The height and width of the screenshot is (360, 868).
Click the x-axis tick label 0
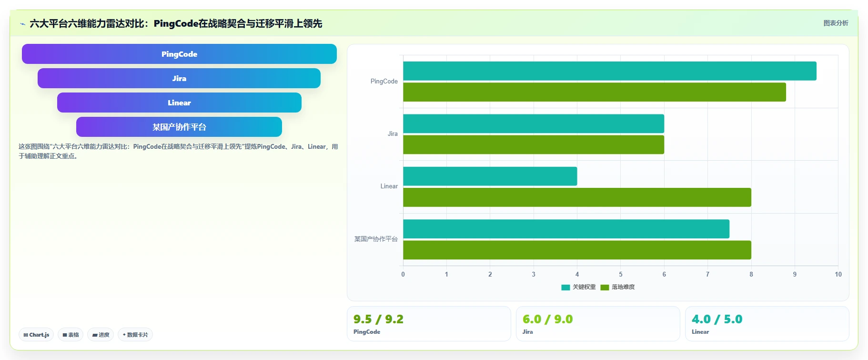403,274
